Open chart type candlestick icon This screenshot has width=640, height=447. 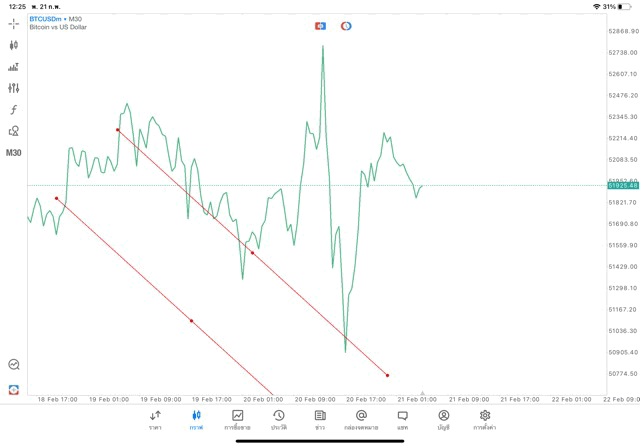pyautogui.click(x=14, y=45)
